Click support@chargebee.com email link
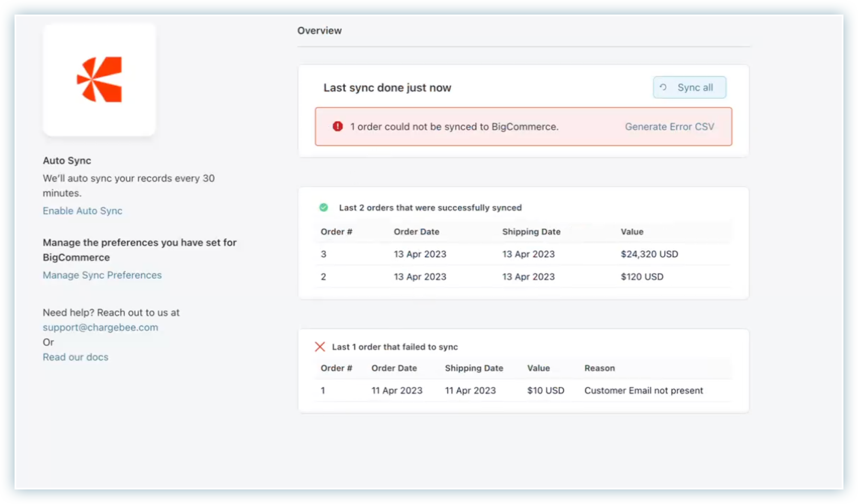858x504 pixels. click(x=101, y=327)
